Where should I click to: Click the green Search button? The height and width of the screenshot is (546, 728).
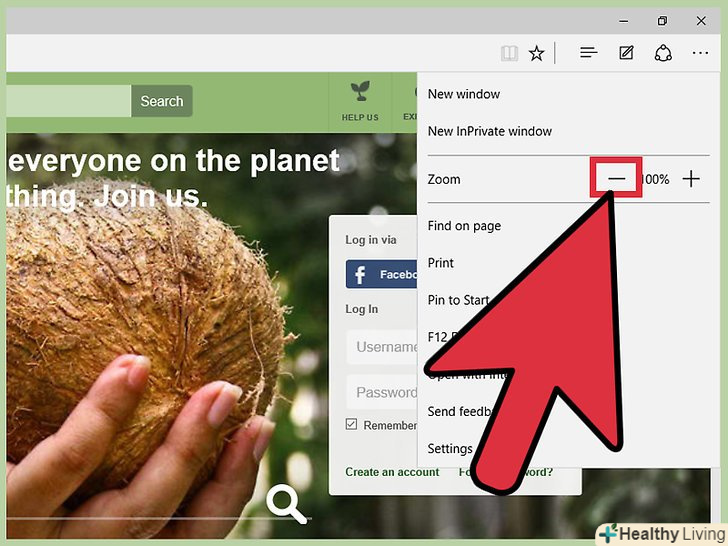pos(162,101)
